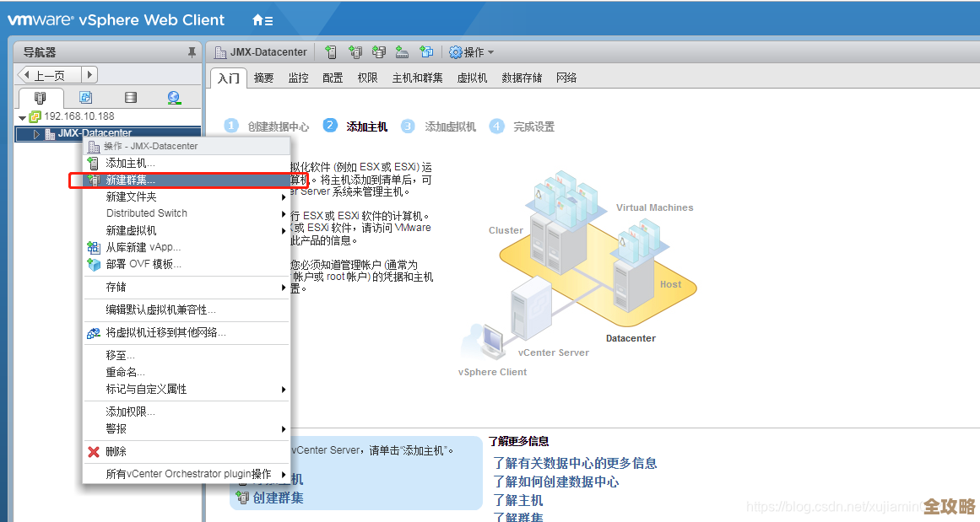Select the VMs and Templates navigator icon
The height and width of the screenshot is (522, 980).
[85, 98]
